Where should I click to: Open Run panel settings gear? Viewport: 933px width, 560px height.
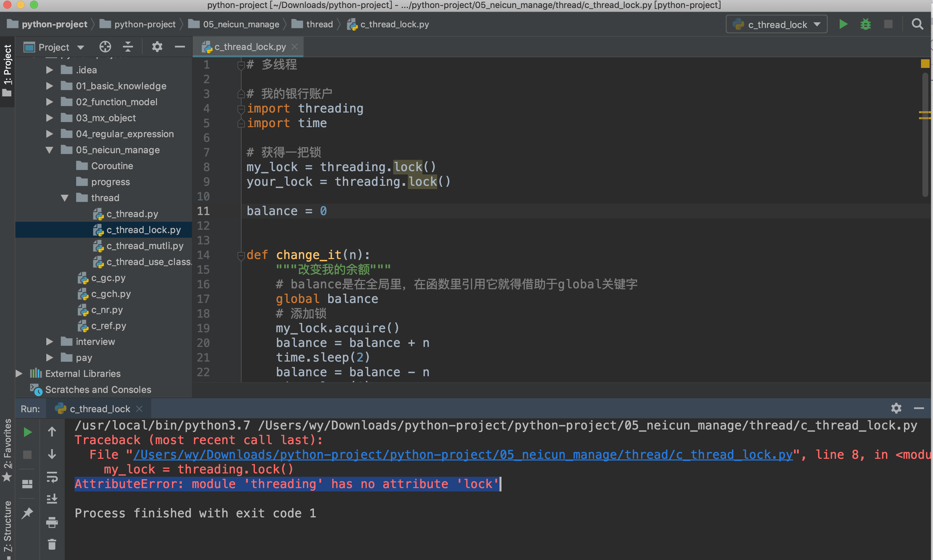click(896, 408)
